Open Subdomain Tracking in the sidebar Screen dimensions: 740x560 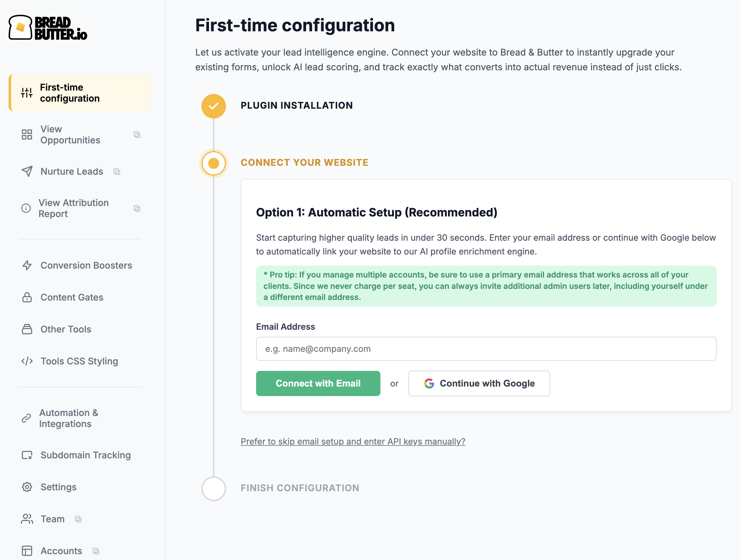coord(85,455)
